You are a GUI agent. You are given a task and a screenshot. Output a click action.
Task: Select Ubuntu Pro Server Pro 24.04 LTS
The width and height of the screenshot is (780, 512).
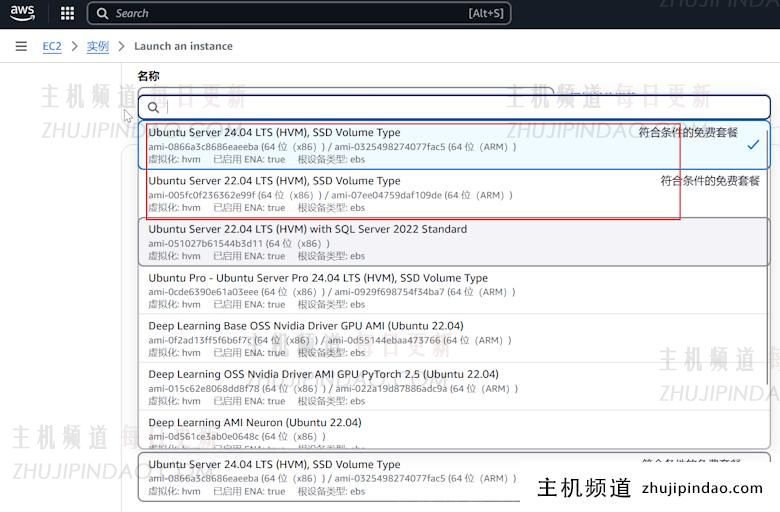coord(454,290)
